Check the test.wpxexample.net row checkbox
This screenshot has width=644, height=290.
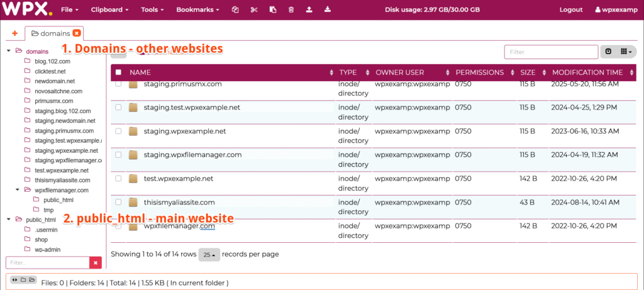coord(118,179)
